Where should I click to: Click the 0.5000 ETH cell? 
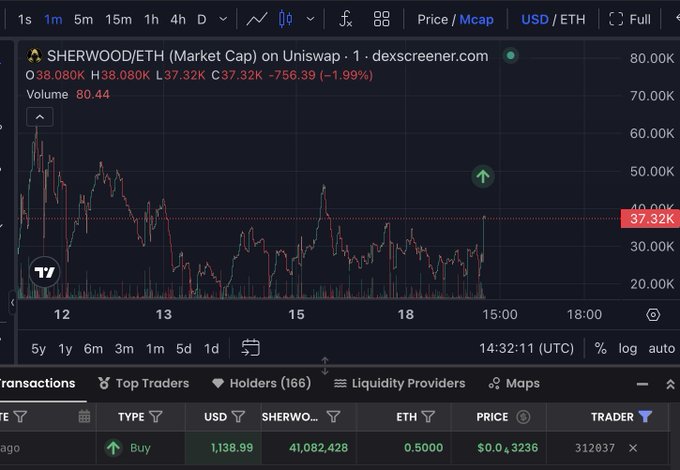(x=404, y=448)
